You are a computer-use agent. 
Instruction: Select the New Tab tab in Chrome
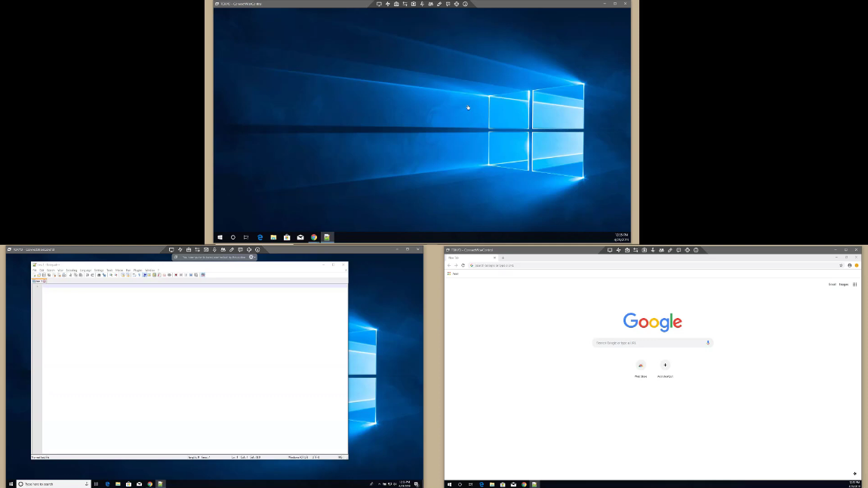(x=472, y=258)
